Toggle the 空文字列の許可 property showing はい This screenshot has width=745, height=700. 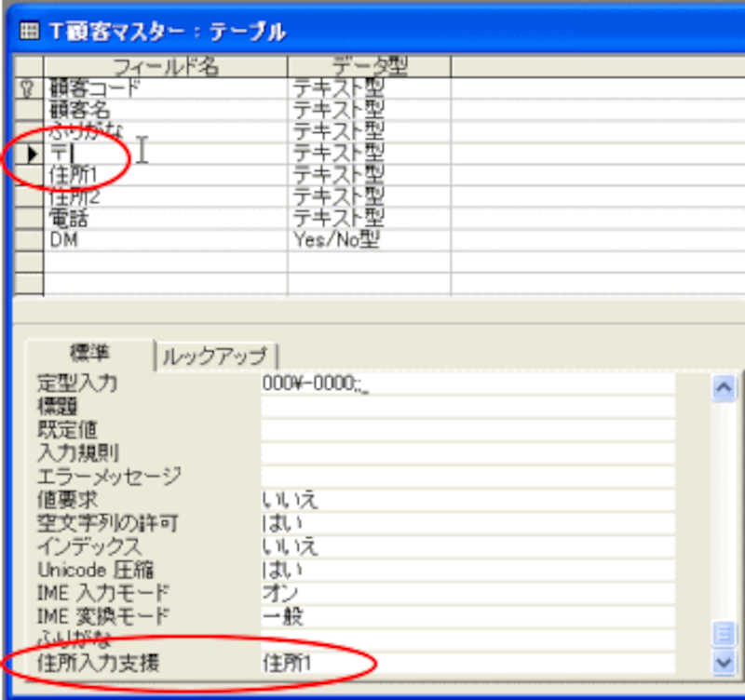pyautogui.click(x=466, y=523)
